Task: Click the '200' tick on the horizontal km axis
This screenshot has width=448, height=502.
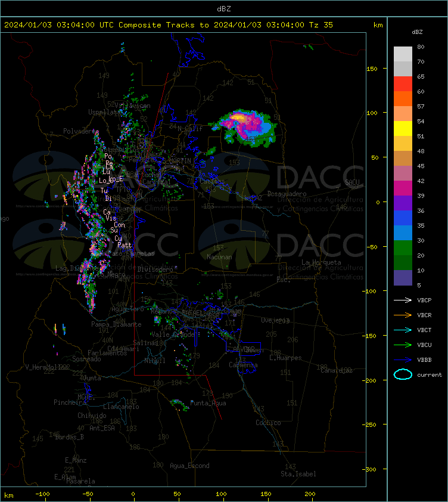Action: (x=310, y=494)
